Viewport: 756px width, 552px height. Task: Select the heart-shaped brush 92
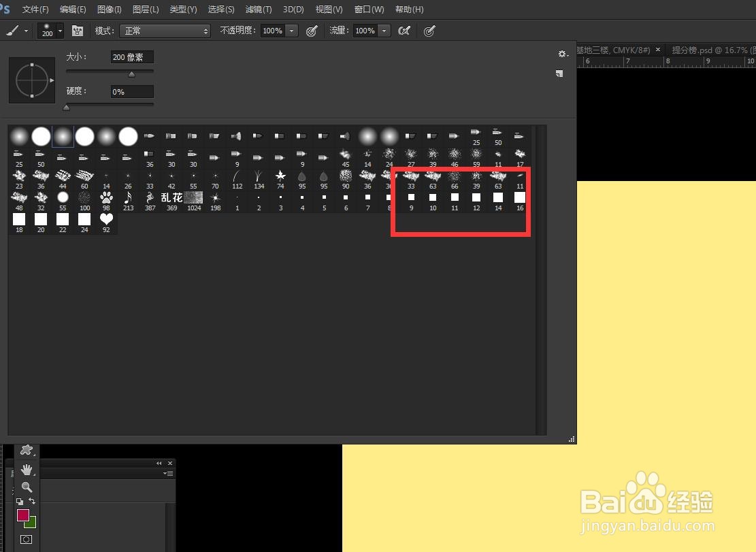click(106, 223)
